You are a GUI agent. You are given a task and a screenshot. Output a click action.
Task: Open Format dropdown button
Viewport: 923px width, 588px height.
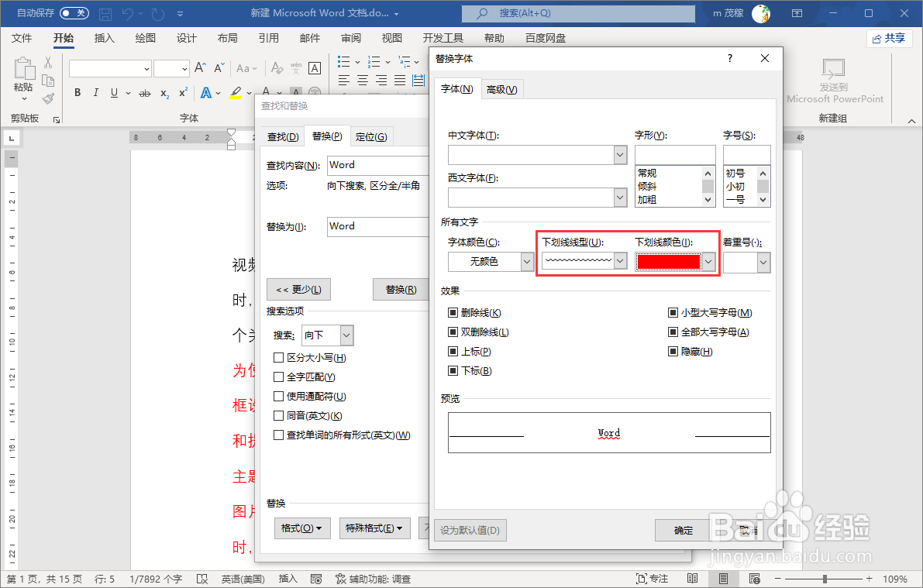302,528
